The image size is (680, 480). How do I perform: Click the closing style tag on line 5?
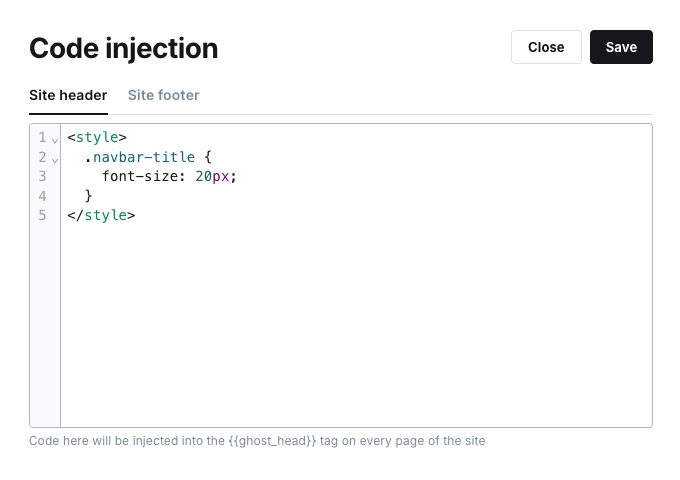point(101,215)
